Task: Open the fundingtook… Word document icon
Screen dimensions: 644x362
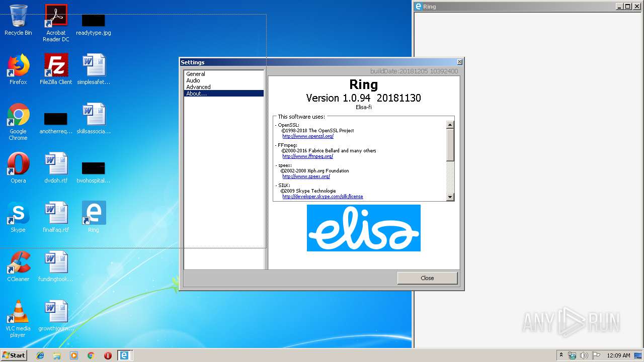Action: (x=56, y=266)
